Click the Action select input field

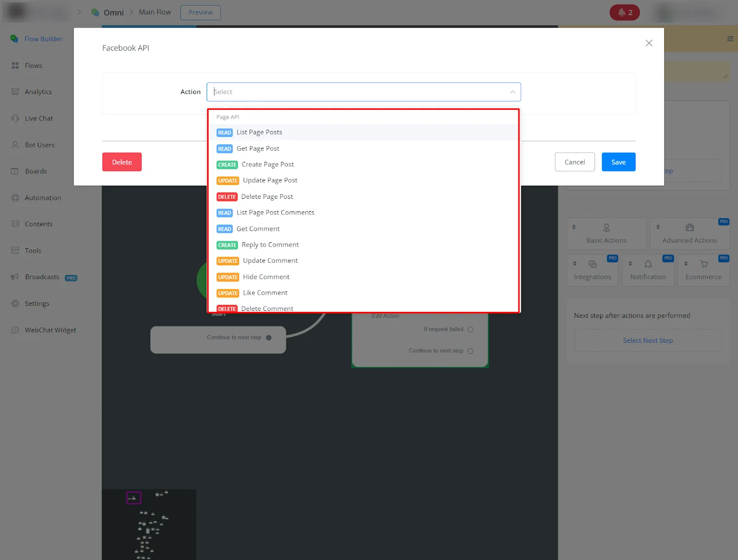click(364, 92)
